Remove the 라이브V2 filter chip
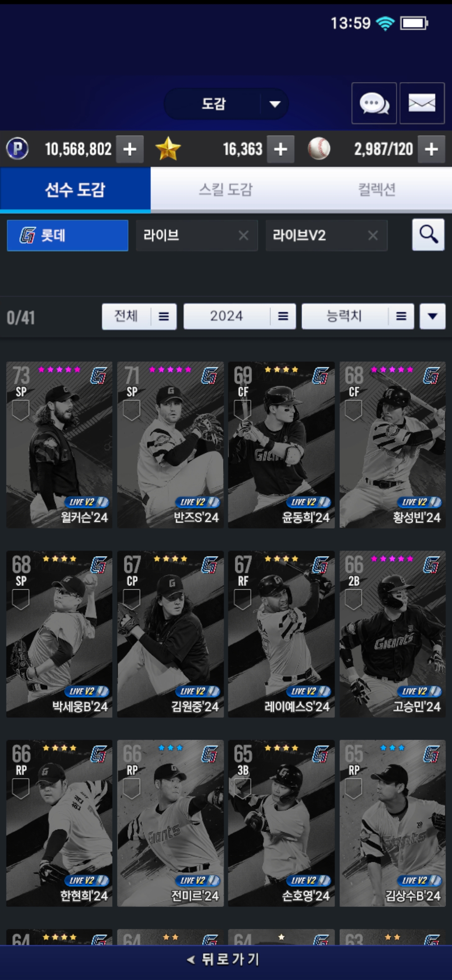Screen dimensions: 452x980 tap(373, 235)
